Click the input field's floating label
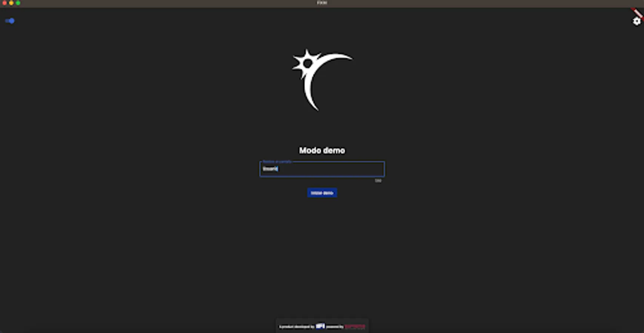 [x=276, y=162]
